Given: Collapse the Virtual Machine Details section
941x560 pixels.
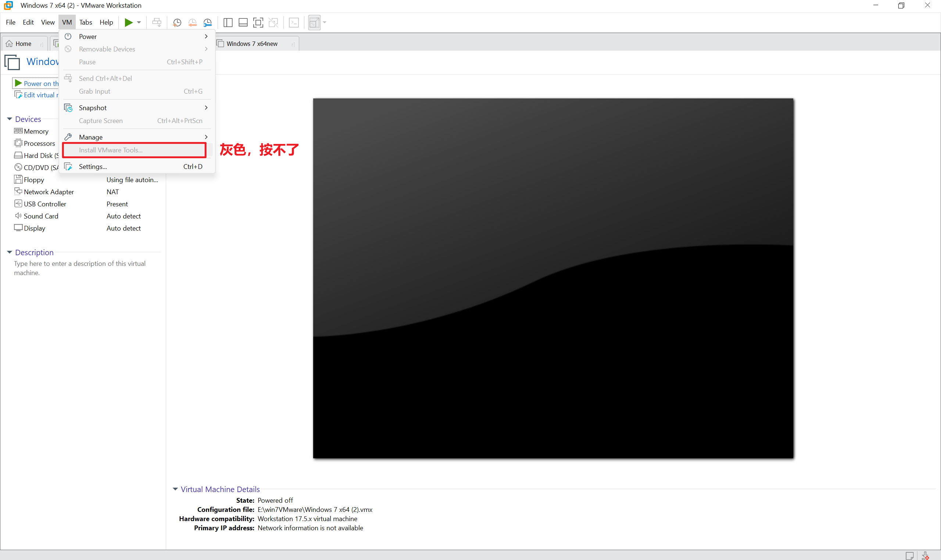Looking at the screenshot, I should 175,489.
